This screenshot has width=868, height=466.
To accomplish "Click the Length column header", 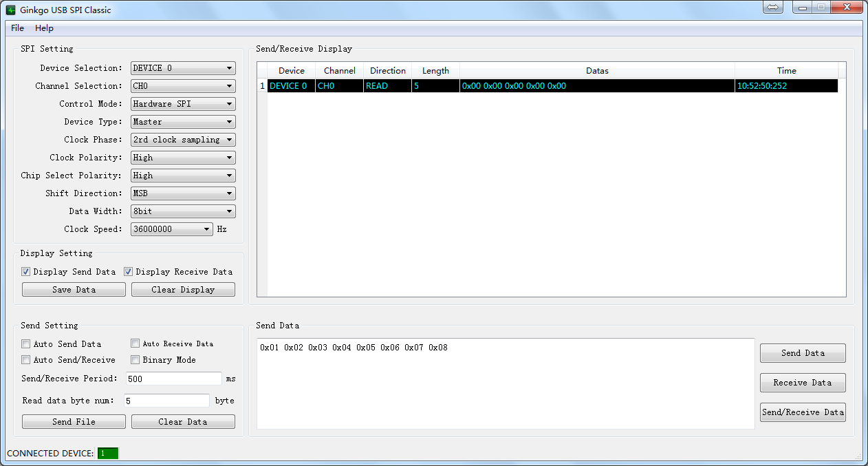I will coord(436,71).
